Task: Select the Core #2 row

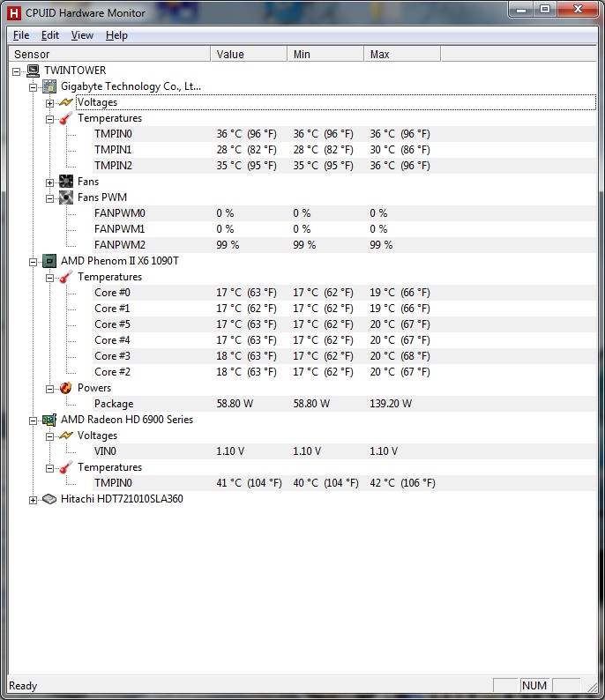Action: point(344,372)
